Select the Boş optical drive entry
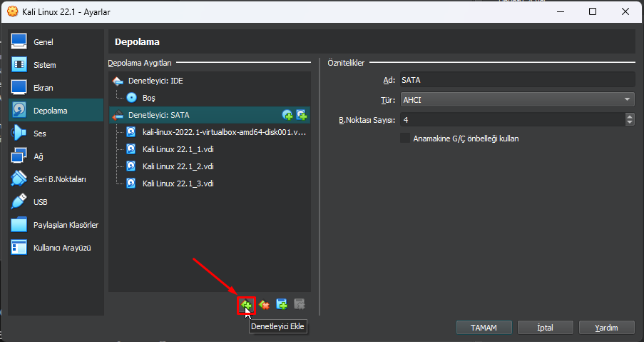 210,98
